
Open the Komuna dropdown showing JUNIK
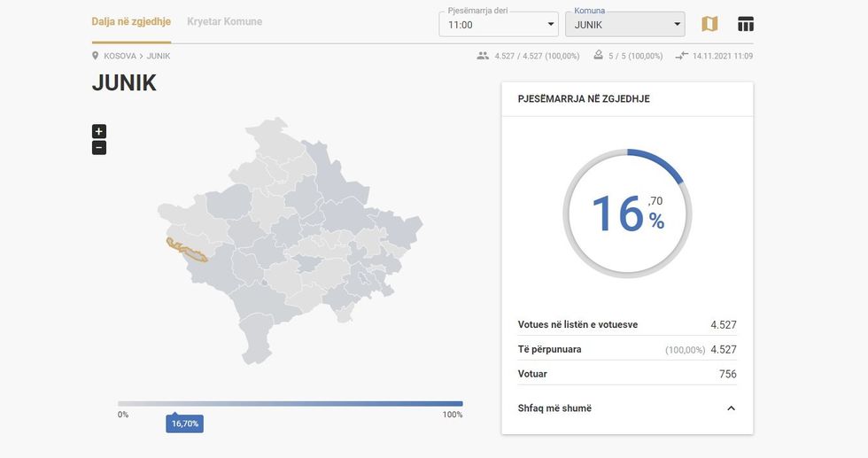click(624, 25)
